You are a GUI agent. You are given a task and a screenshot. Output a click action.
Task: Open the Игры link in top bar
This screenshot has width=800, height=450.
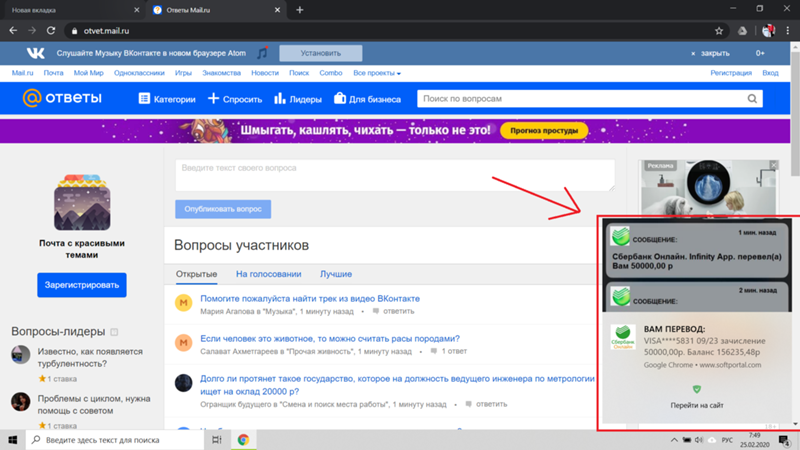click(183, 73)
